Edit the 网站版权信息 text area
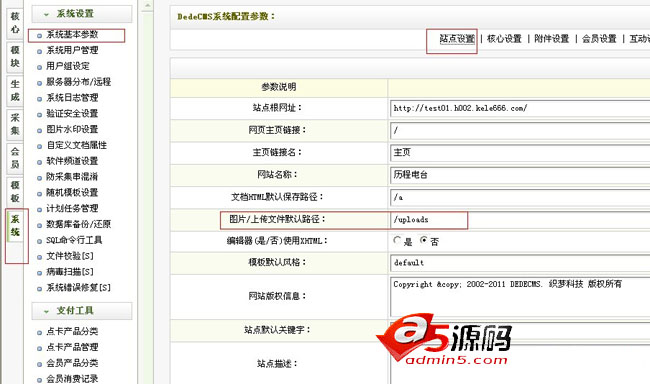Screen dimensions: 650x384 pos(520,297)
